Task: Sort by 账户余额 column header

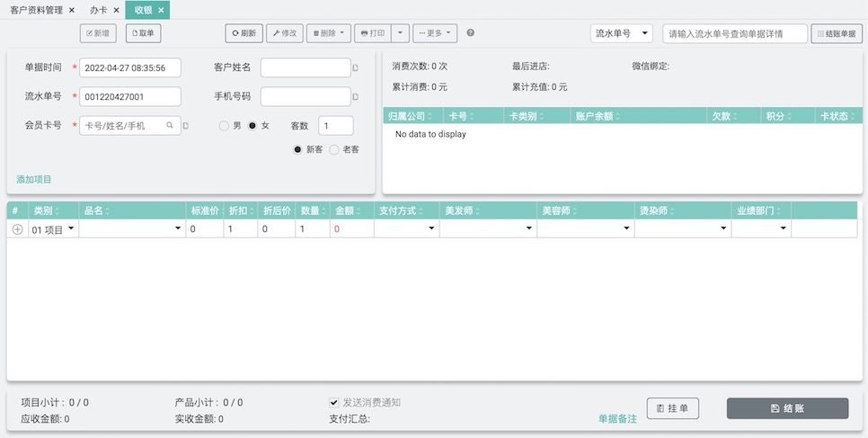Action: (x=639, y=116)
